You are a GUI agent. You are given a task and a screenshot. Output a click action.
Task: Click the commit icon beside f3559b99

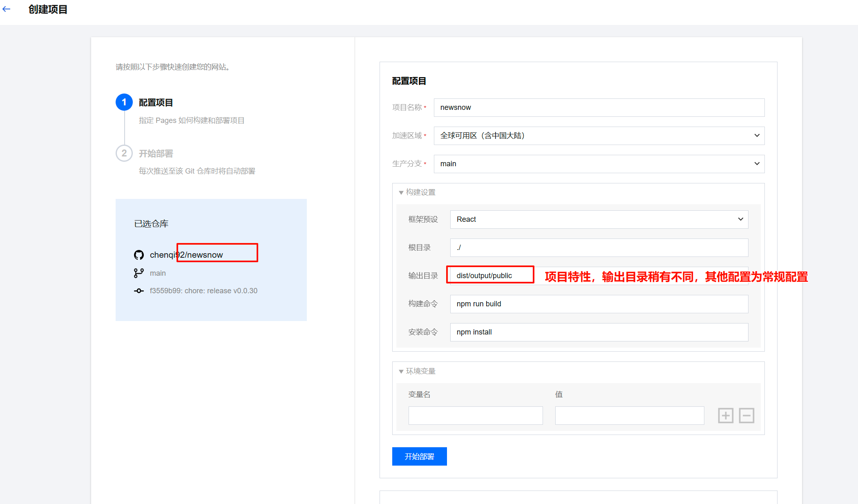[x=139, y=291]
